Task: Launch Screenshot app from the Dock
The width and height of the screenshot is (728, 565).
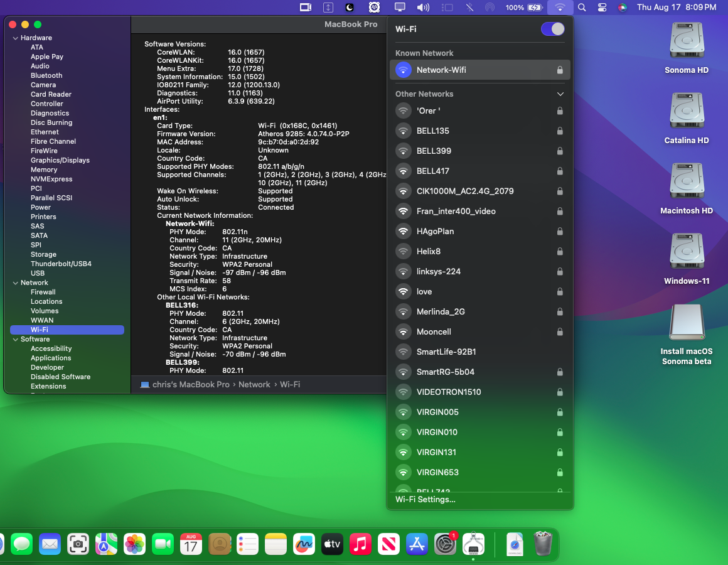Action: 78,544
